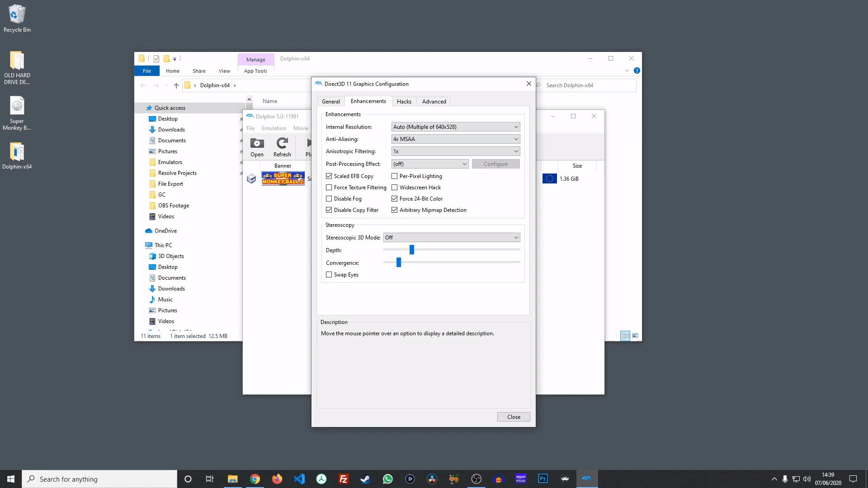Expand the Anti-Aliasing dropdown
The height and width of the screenshot is (488, 868).
514,139
